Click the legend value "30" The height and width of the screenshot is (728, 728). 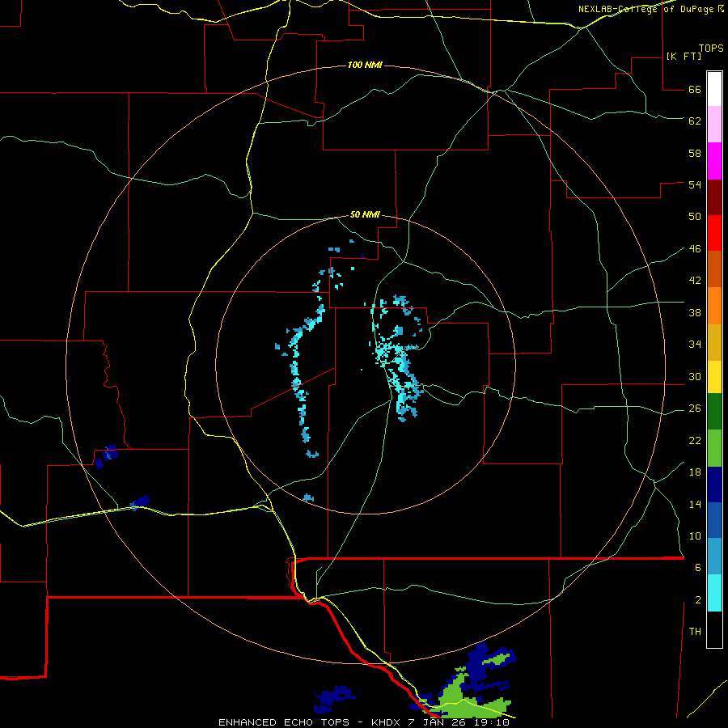tap(695, 376)
